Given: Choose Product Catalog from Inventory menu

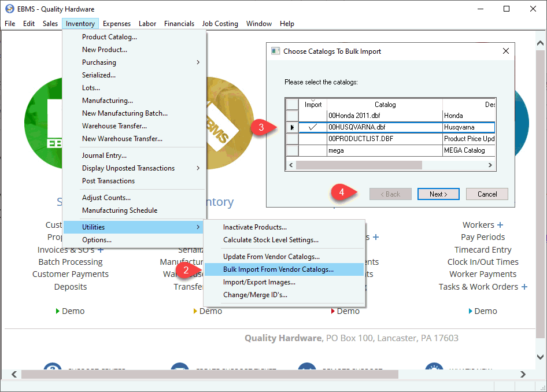Looking at the screenshot, I should pyautogui.click(x=134, y=37).
